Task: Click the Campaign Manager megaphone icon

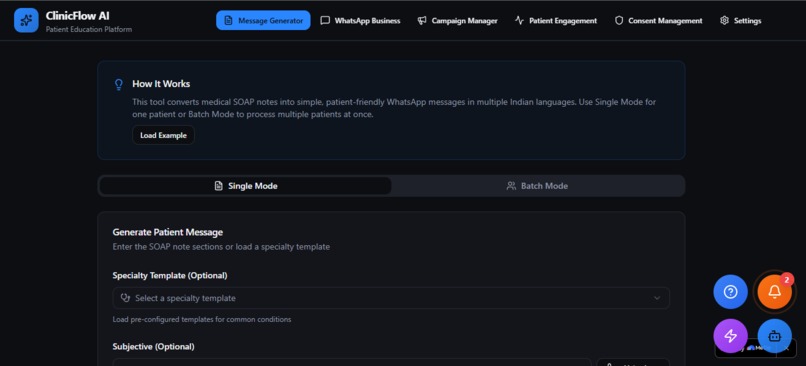Action: pos(422,21)
